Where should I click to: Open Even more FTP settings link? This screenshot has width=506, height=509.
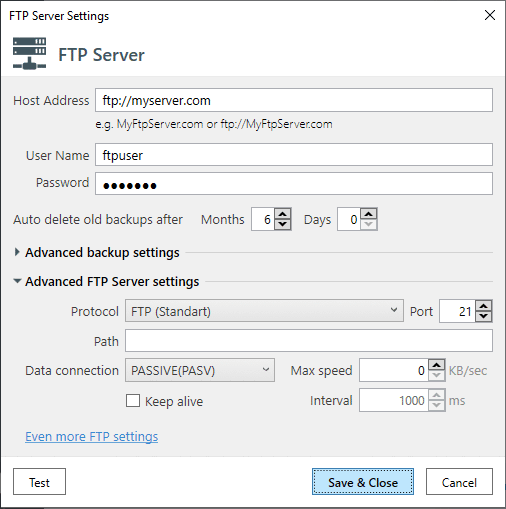pos(92,436)
